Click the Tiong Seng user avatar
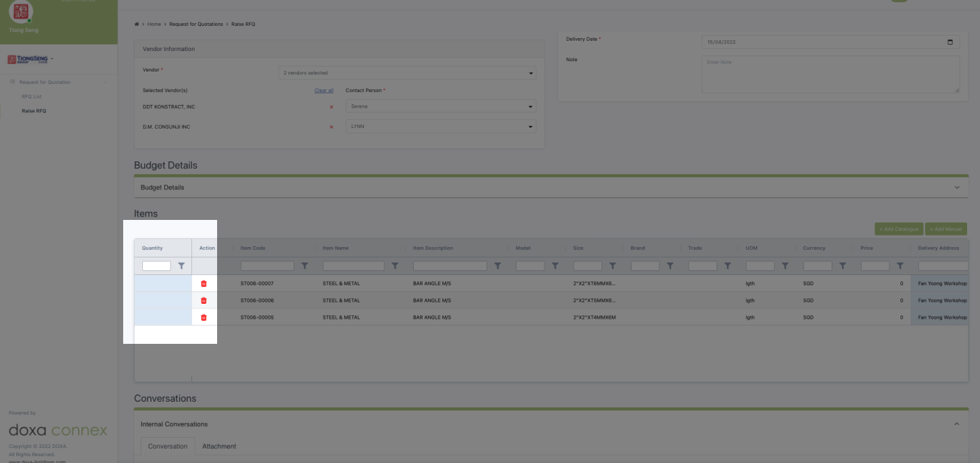980x463 pixels. tap(21, 12)
